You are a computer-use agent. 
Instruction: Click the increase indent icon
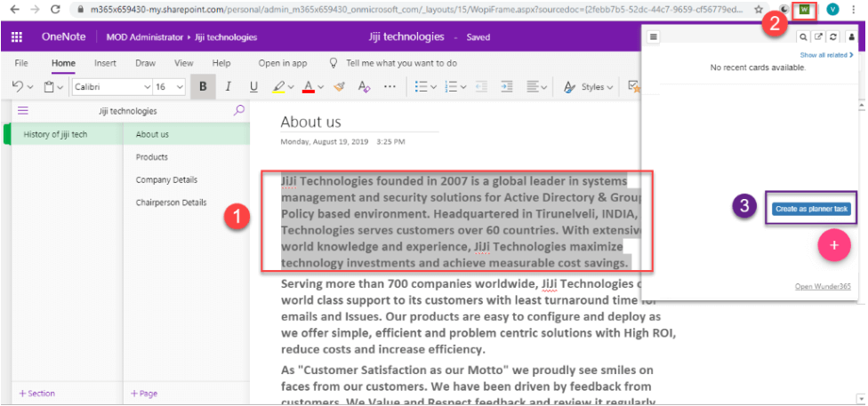tap(507, 87)
